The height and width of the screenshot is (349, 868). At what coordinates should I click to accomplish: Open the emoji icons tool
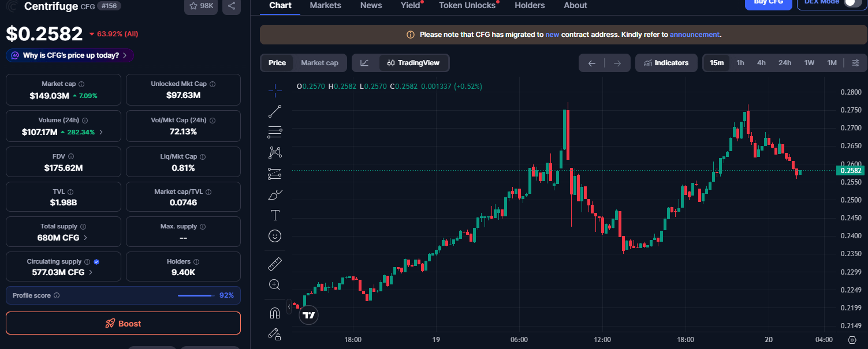275,235
